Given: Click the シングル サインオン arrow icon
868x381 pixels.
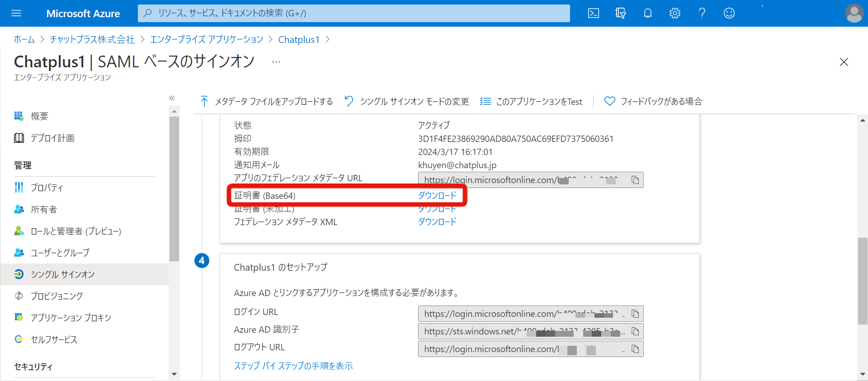Looking at the screenshot, I should [x=19, y=274].
